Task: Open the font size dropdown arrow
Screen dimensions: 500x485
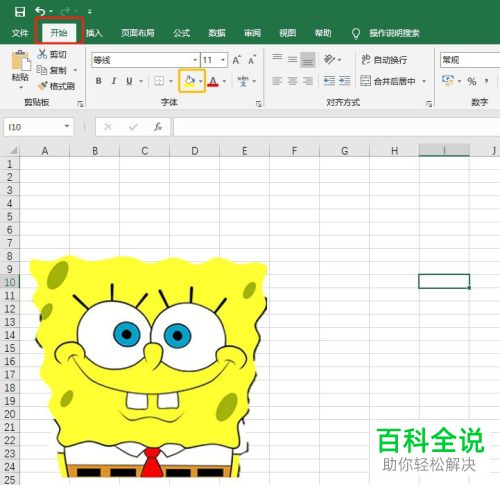Action: coord(223,60)
